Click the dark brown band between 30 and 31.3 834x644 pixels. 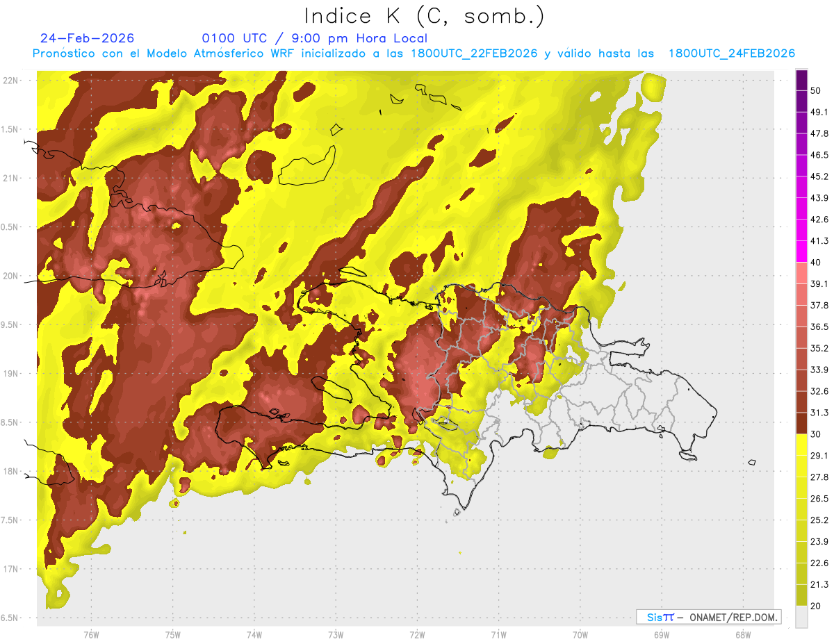click(801, 423)
